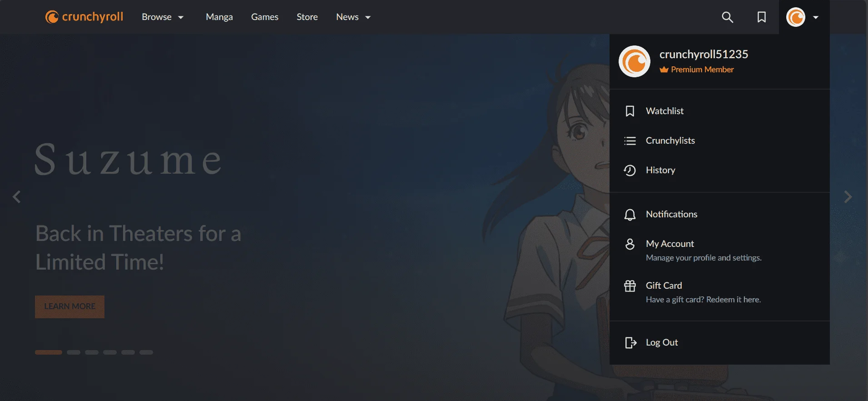Advance to next carousel slide arrow
This screenshot has width=868, height=401.
848,197
